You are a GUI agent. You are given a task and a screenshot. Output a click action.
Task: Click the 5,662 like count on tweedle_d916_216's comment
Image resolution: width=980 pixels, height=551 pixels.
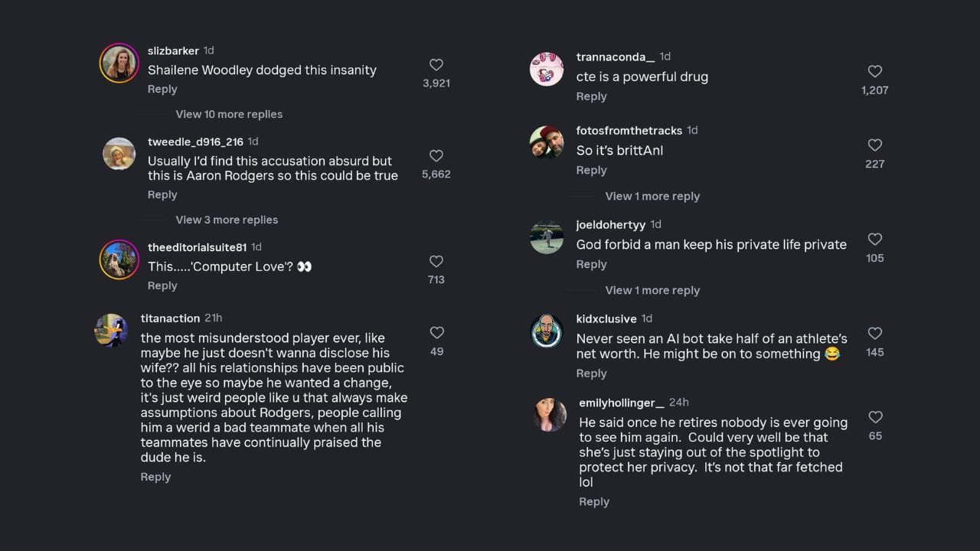tap(436, 174)
